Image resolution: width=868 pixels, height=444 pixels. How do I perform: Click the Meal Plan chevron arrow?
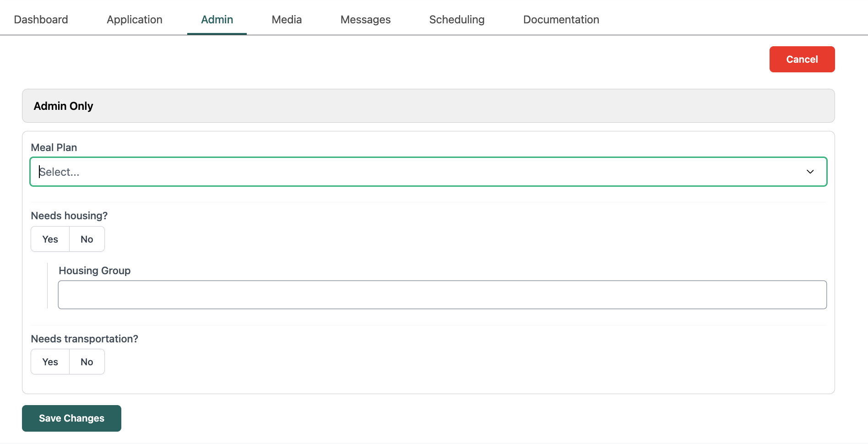(x=810, y=172)
